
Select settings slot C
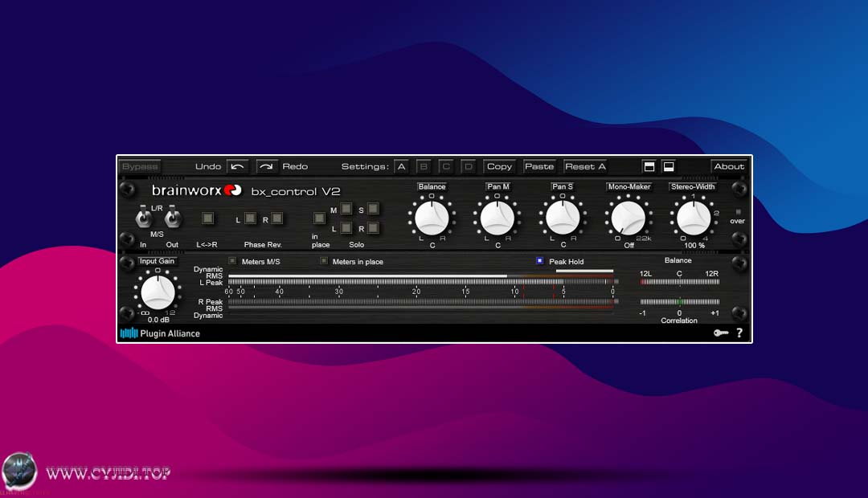(445, 166)
